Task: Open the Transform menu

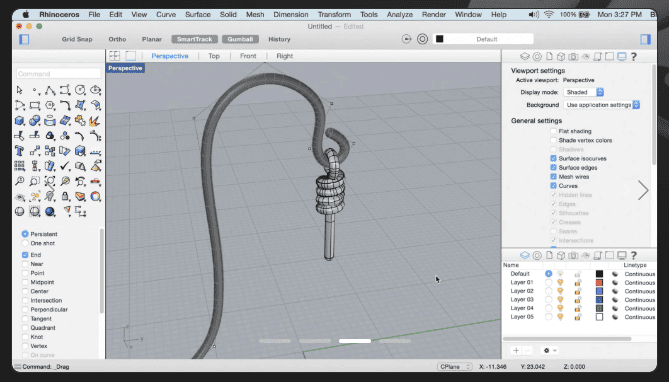Action: click(334, 15)
